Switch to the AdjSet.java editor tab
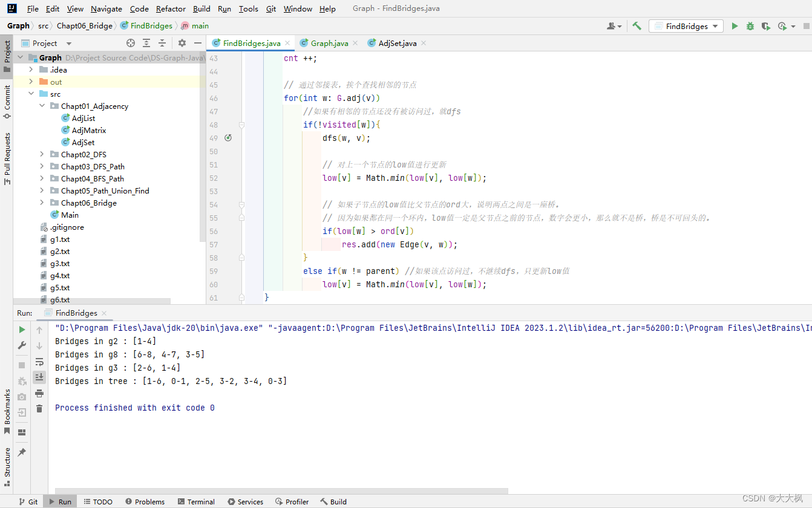Screen dimensions: 812x508 pyautogui.click(x=398, y=43)
